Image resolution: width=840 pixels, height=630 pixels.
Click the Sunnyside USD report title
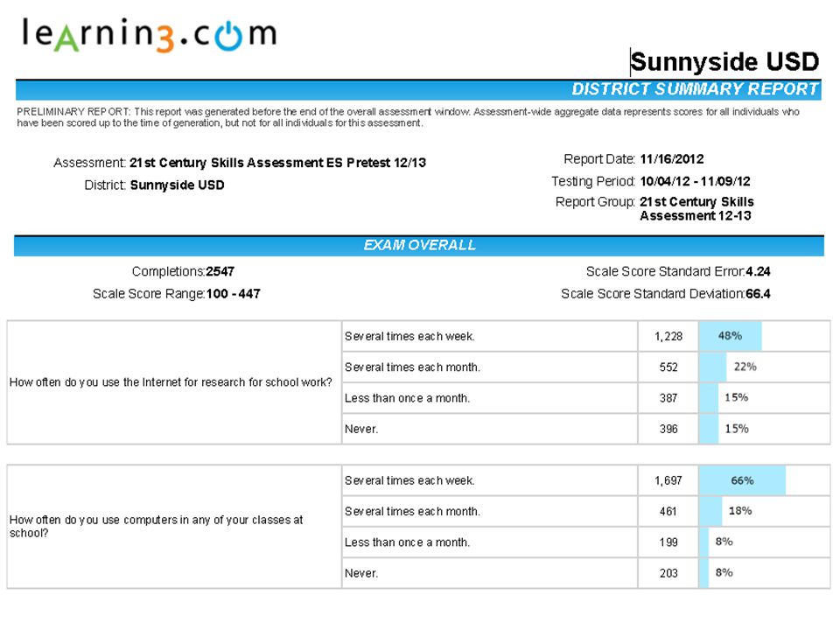(x=724, y=61)
